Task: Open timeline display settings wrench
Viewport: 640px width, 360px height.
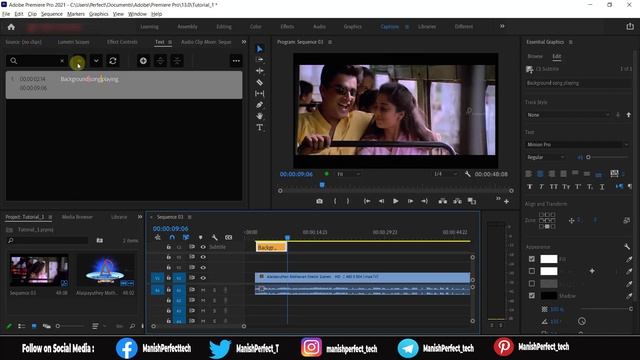Action: click(x=214, y=237)
